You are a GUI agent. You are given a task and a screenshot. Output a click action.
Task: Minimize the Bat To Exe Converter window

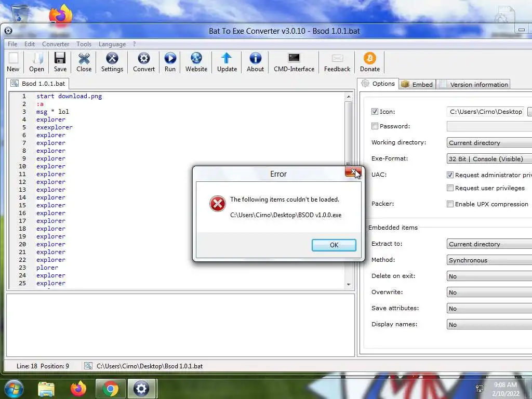522,30
